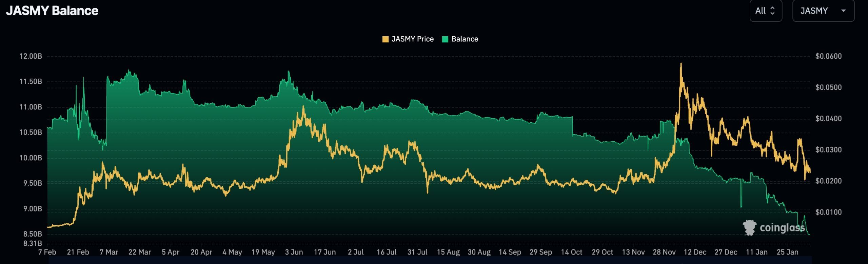The image size is (868, 264).
Task: Open the JASMY coin selector dropdown
Action: coord(823,11)
